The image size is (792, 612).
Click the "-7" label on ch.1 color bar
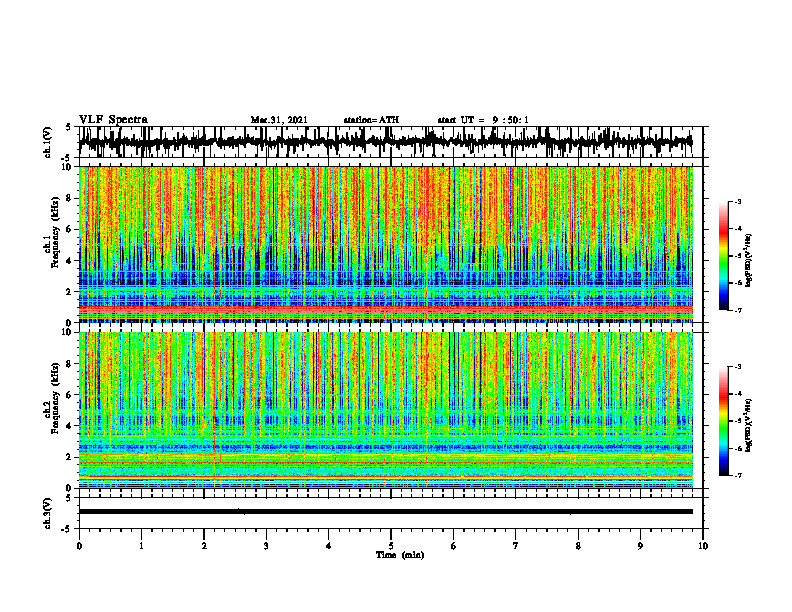point(737,310)
